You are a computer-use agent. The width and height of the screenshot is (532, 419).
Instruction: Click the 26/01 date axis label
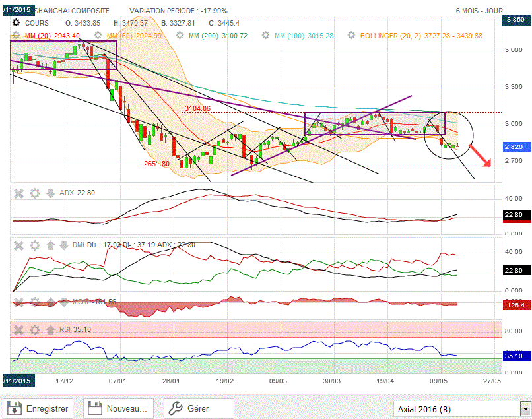click(171, 381)
